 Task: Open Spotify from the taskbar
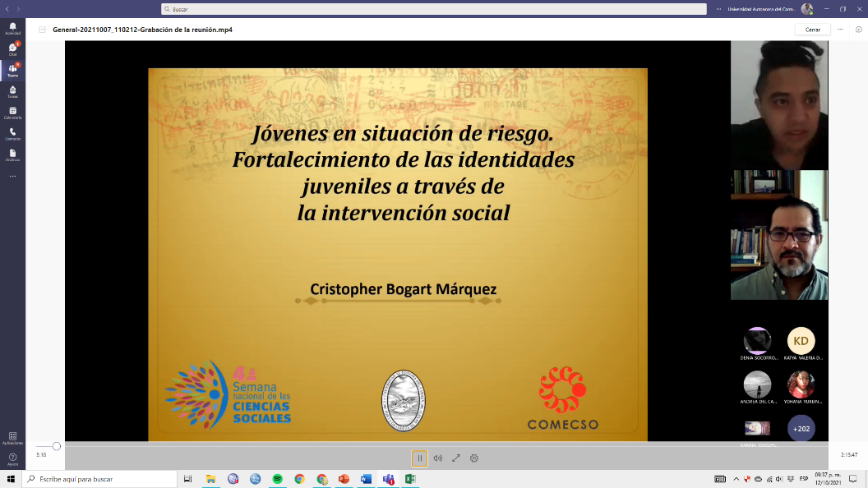click(277, 479)
